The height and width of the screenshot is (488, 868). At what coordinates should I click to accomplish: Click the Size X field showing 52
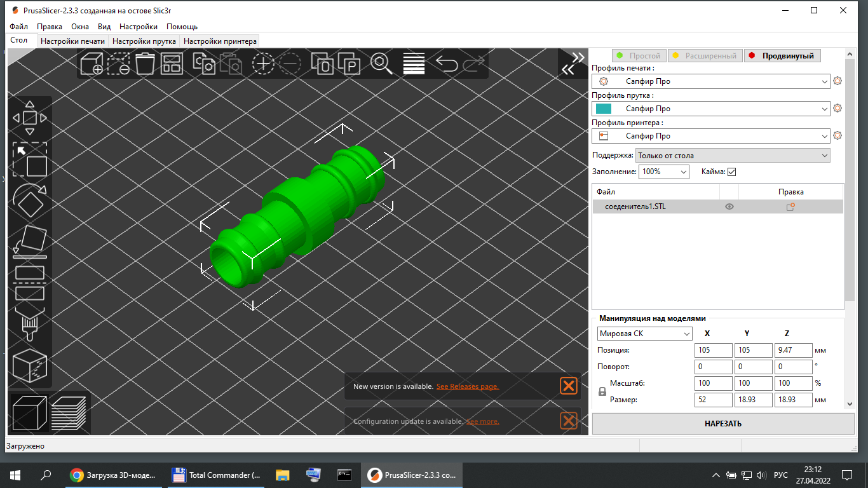pyautogui.click(x=714, y=400)
